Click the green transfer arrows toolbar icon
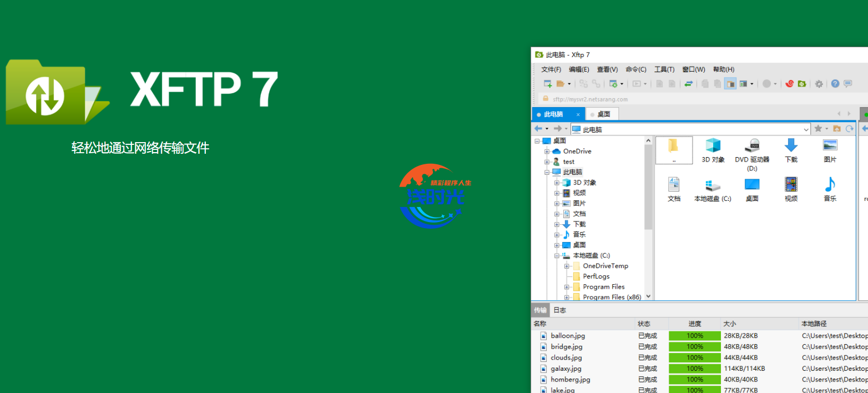Image resolution: width=868 pixels, height=393 pixels. pos(688,84)
